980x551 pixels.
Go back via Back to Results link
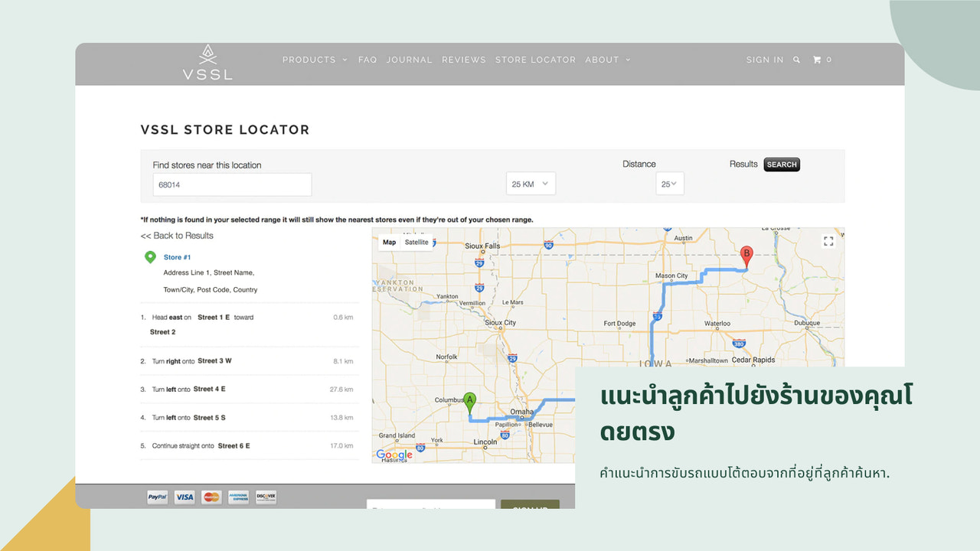[x=177, y=236]
